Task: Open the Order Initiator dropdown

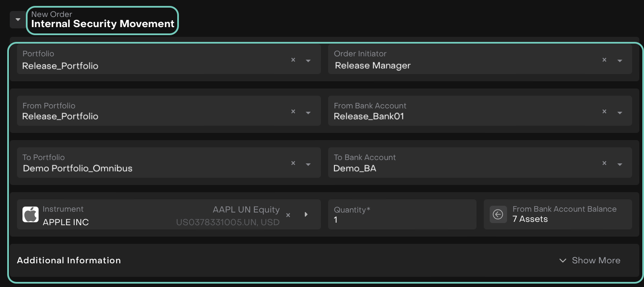Action: pyautogui.click(x=619, y=61)
